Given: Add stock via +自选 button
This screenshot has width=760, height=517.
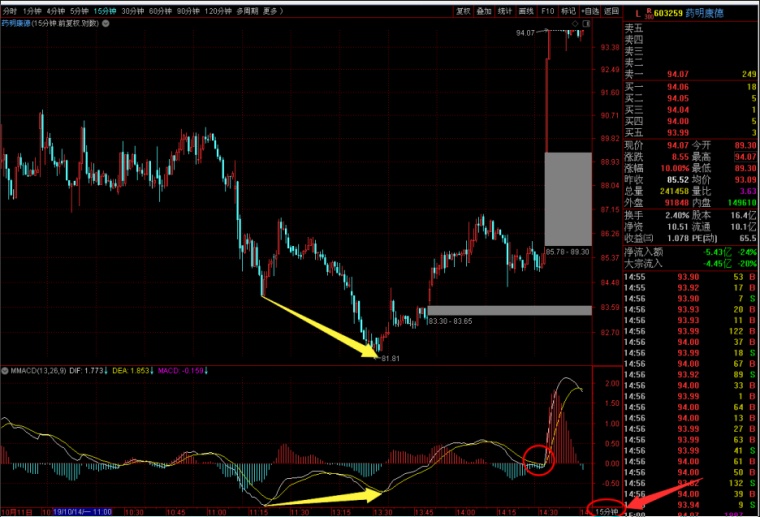Looking at the screenshot, I should [590, 11].
